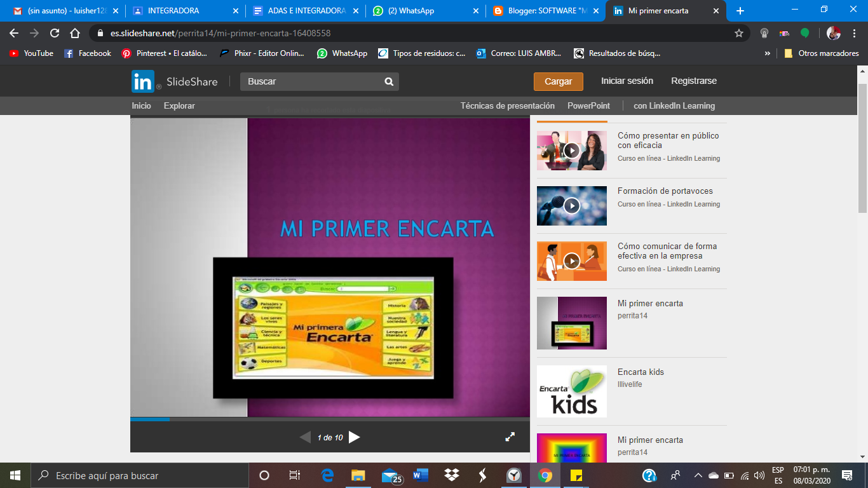Viewport: 868px width, 488px height.
Task: Click the previous slide arrow
Action: tap(304, 437)
